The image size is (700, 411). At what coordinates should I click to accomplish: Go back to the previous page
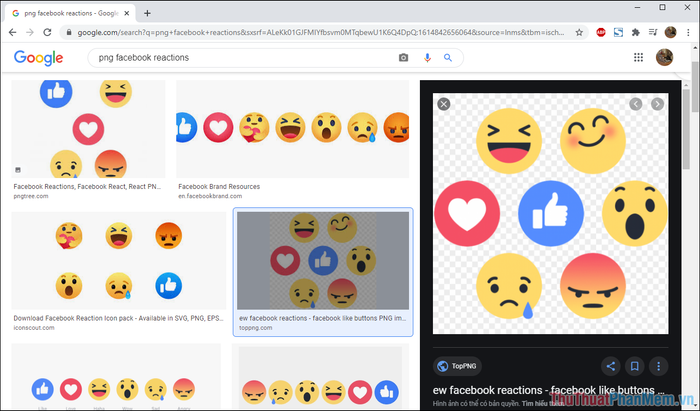pos(12,32)
